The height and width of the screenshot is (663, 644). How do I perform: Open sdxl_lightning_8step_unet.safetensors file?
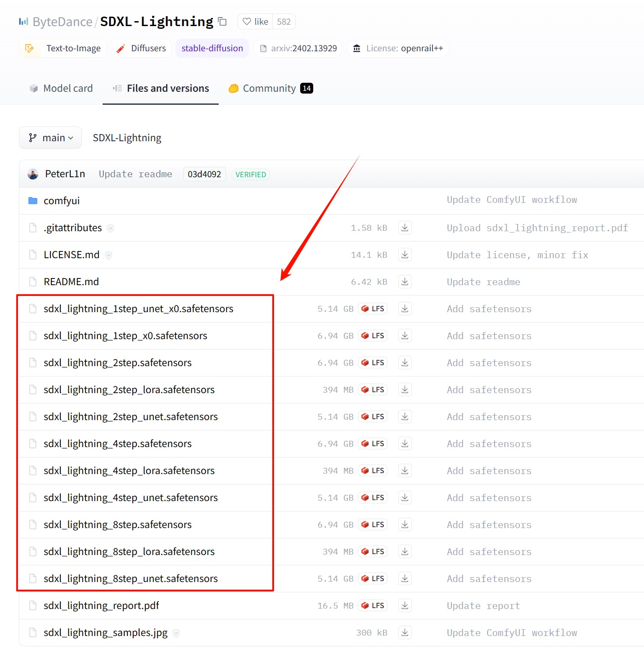131,578
